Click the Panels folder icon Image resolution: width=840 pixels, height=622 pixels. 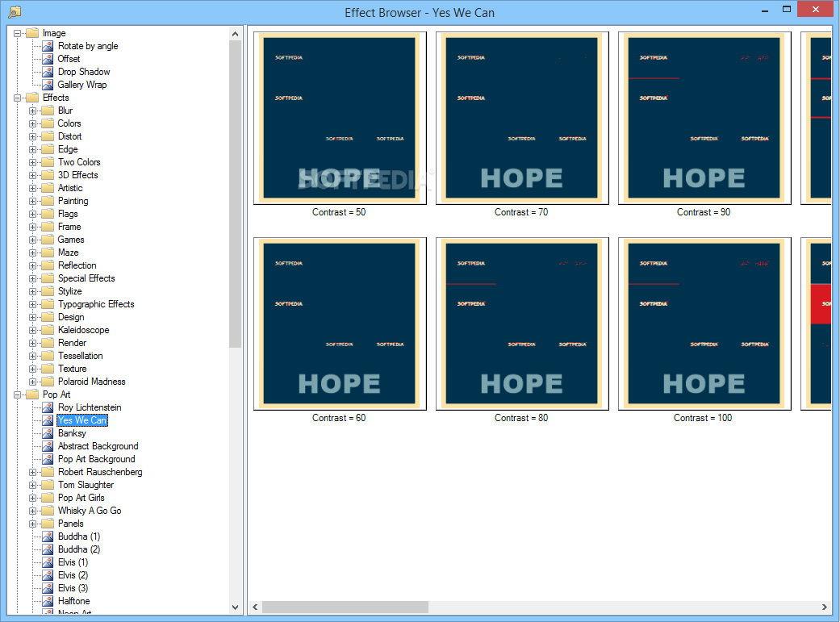pos(48,524)
